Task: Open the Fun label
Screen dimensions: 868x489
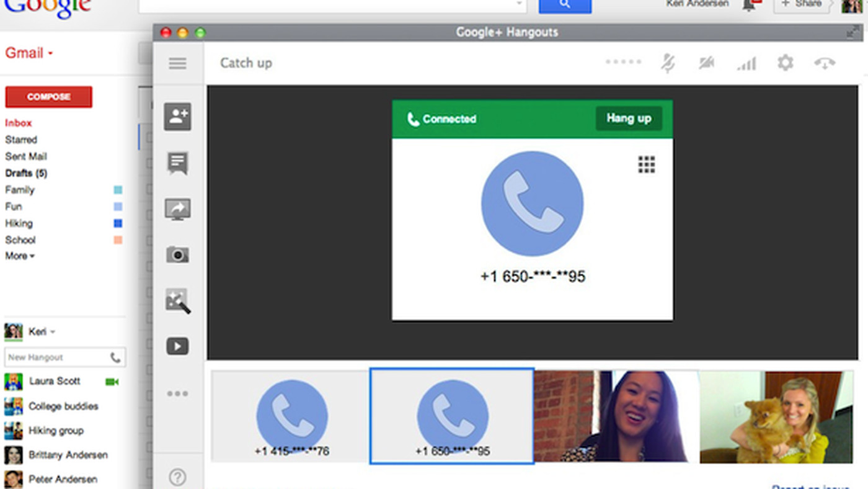Action: 14,207
